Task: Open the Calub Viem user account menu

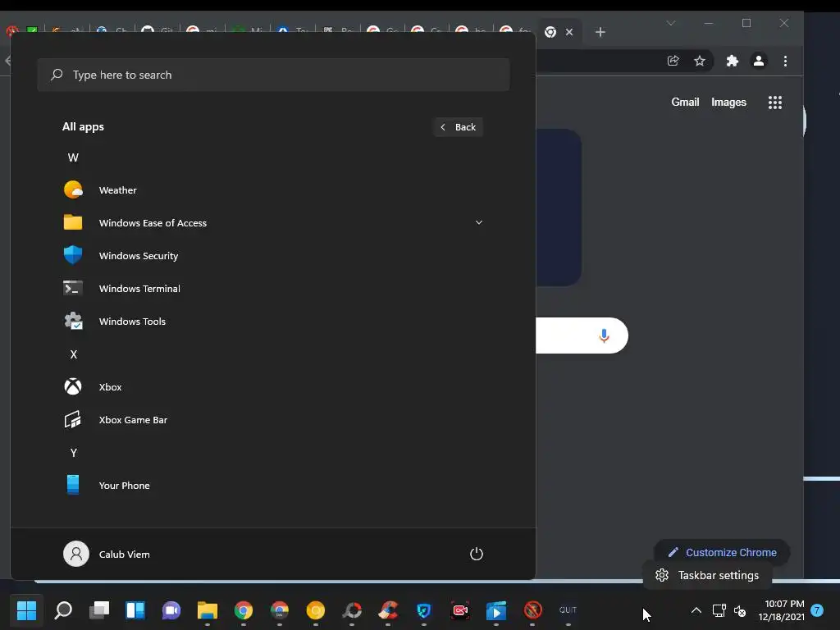Action: pyautogui.click(x=107, y=554)
